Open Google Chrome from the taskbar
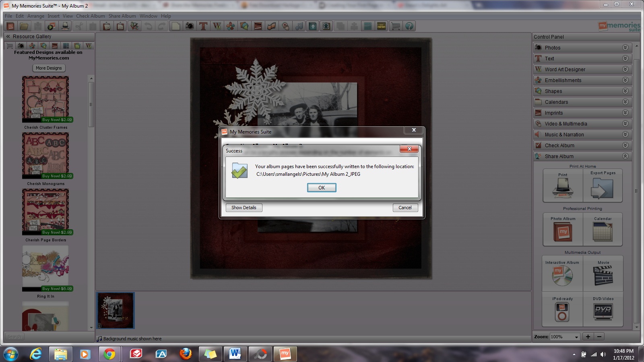644x362 pixels. click(109, 354)
